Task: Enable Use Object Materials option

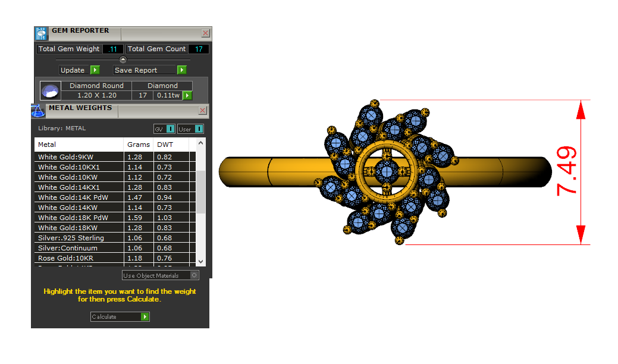Action: point(193,275)
